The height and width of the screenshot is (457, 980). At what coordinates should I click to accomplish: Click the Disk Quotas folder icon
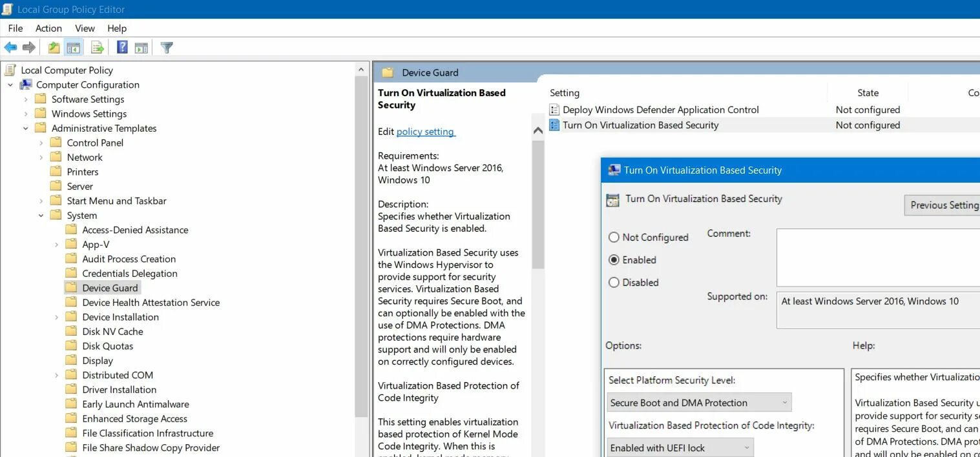[72, 346]
